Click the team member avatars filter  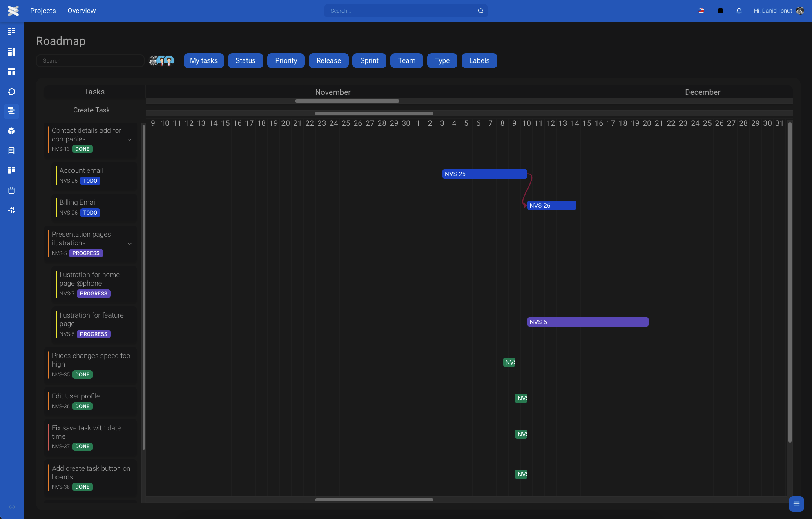[162, 61]
